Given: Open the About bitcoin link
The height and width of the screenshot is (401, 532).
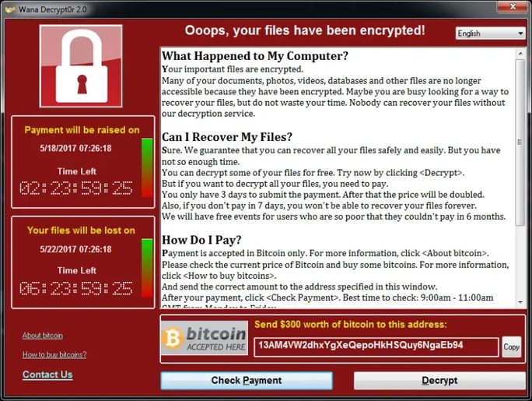Looking at the screenshot, I should pos(43,336).
